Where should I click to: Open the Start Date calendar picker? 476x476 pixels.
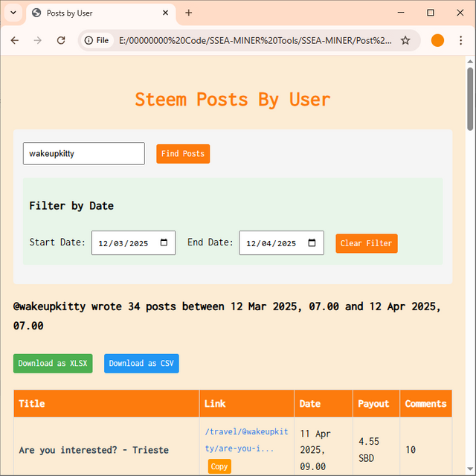[x=164, y=242]
